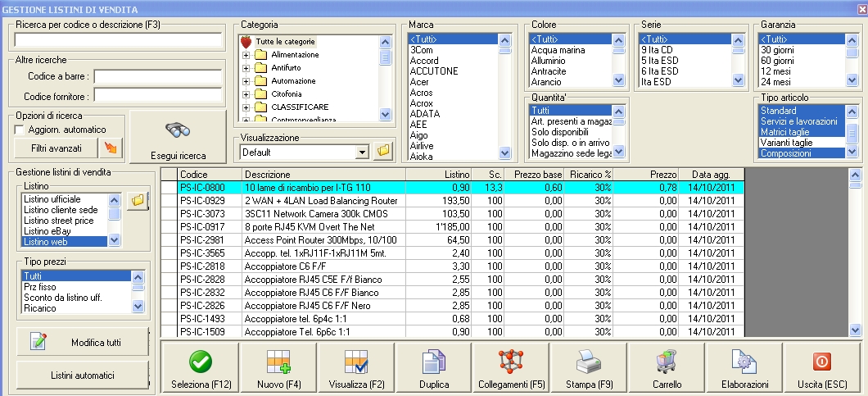Expand the Automazione tree node
Screen dimensions: 868x396
[x=246, y=81]
